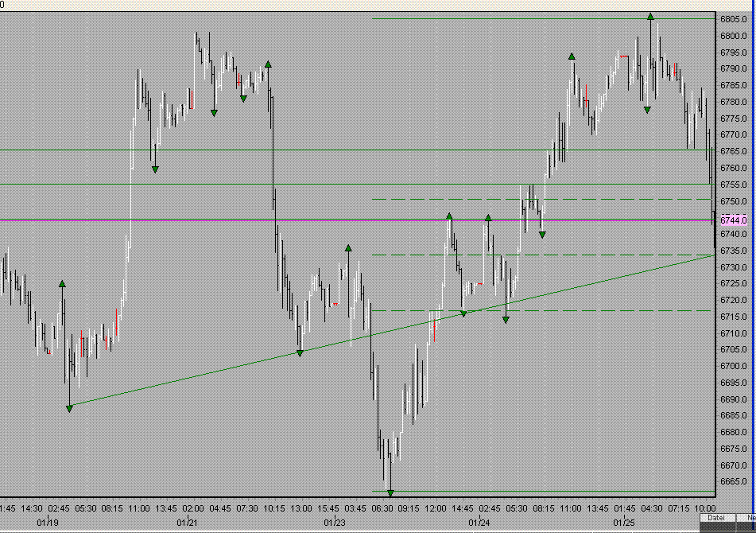Screen dimensions: 756x533
Task: Click the 09:15 time axis label
Action: [409, 508]
